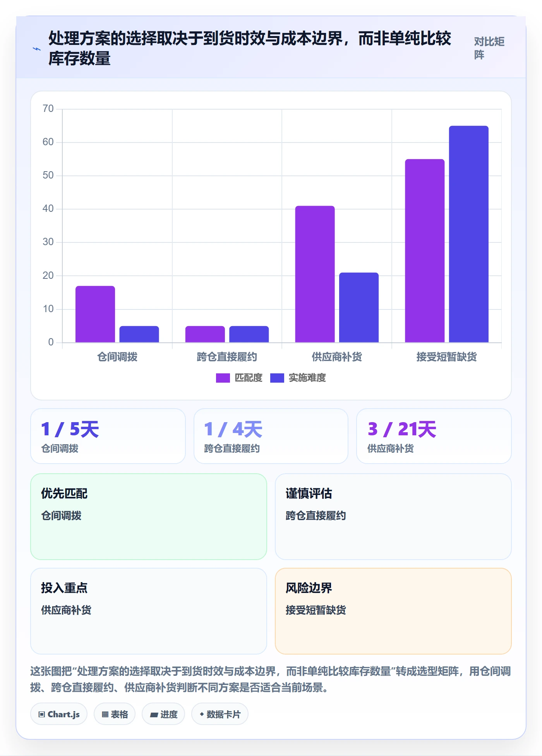The height and width of the screenshot is (756, 542).
Task: Click 接受短暂缺货 in the 风险边界 card
Action: click(316, 610)
